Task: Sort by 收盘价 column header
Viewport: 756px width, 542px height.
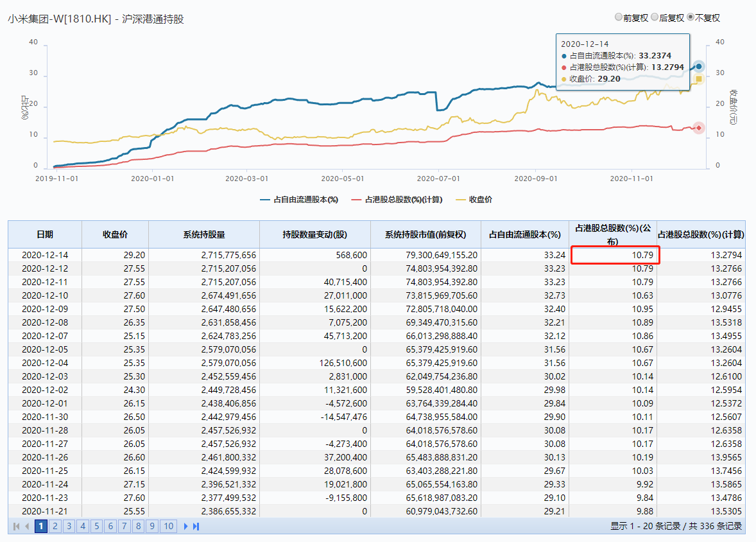Action: pyautogui.click(x=116, y=234)
